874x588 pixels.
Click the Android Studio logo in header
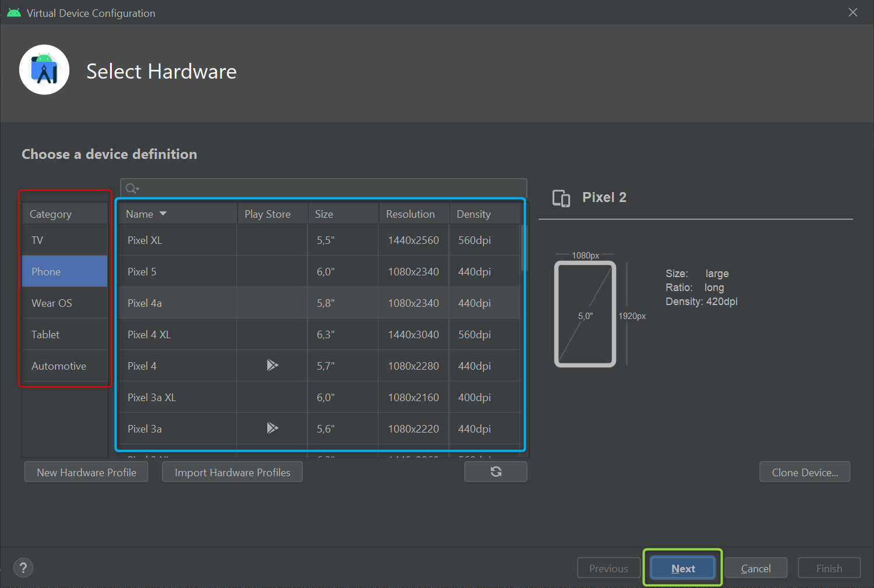pyautogui.click(x=44, y=70)
